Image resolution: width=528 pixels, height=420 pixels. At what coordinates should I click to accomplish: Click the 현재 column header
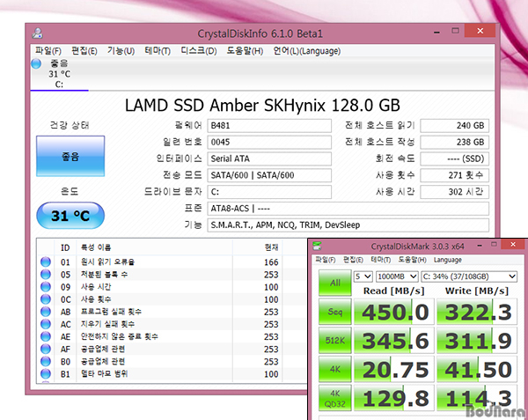coord(258,247)
